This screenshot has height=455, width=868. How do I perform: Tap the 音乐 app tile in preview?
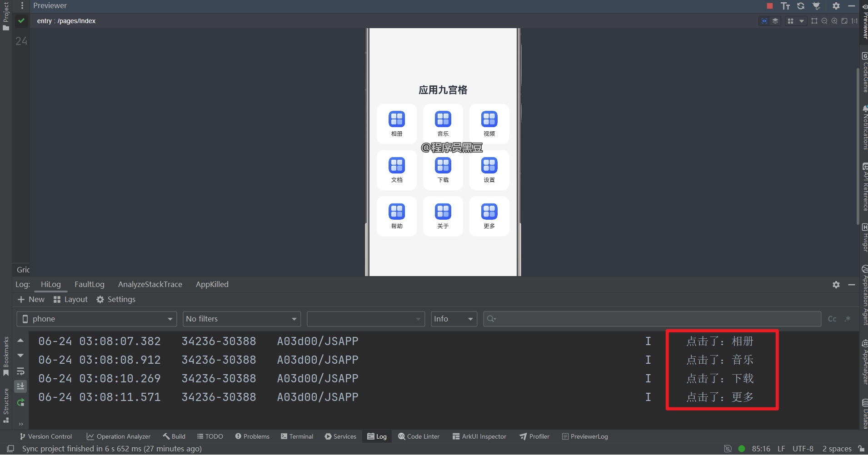tap(443, 124)
